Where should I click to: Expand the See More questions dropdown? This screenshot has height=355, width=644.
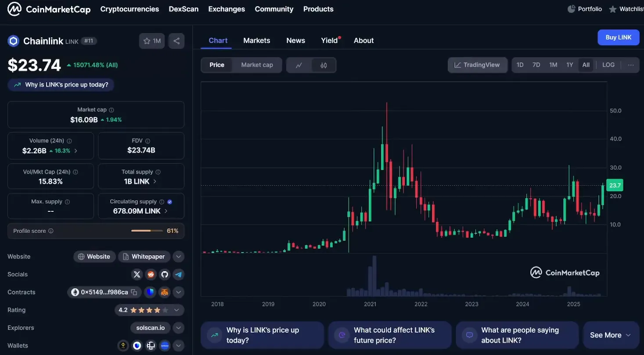[x=611, y=335]
